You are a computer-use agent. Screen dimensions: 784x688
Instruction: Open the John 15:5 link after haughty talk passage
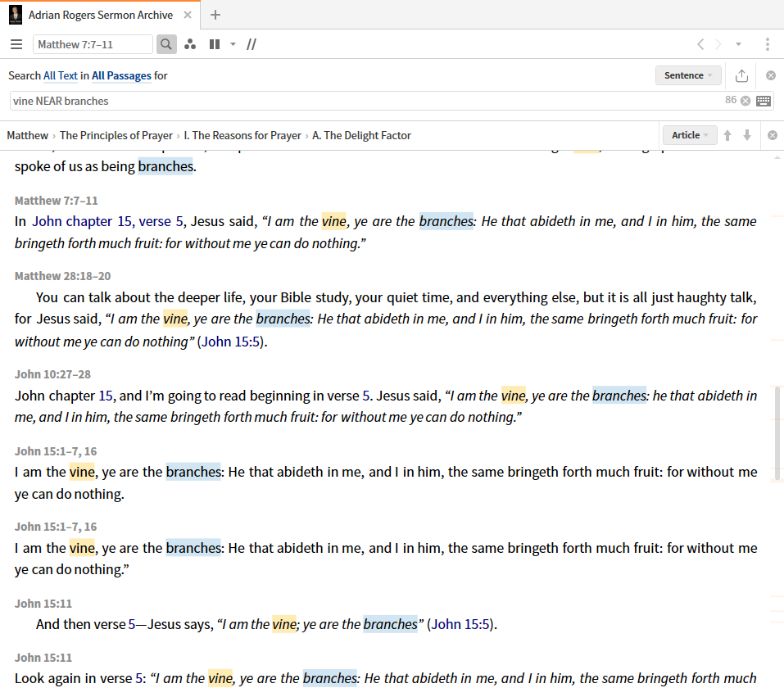(231, 342)
